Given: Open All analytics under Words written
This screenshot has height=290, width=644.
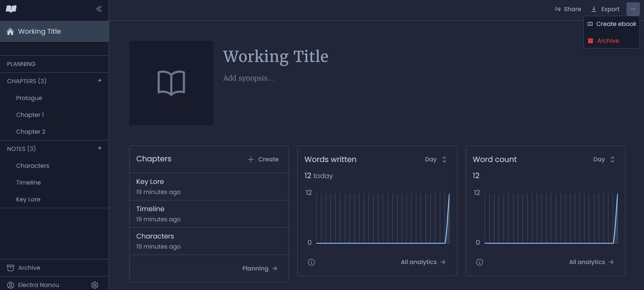Looking at the screenshot, I should 423,262.
